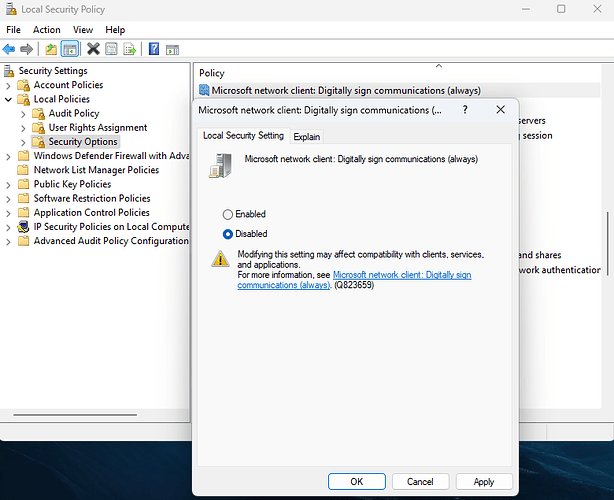Viewport: 614px width, 500px height.
Task: Click the Forward arrow toolbar icon
Action: pyautogui.click(x=26, y=49)
